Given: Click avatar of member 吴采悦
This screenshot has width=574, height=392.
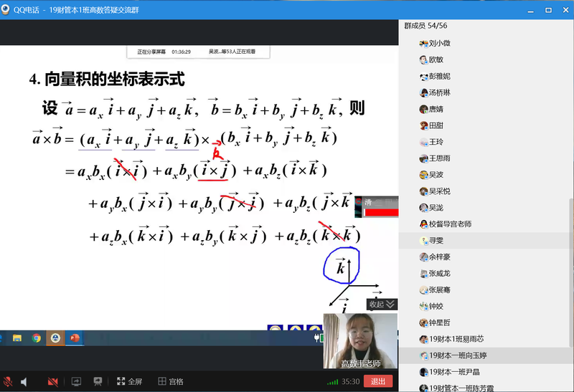Looking at the screenshot, I should [423, 191].
